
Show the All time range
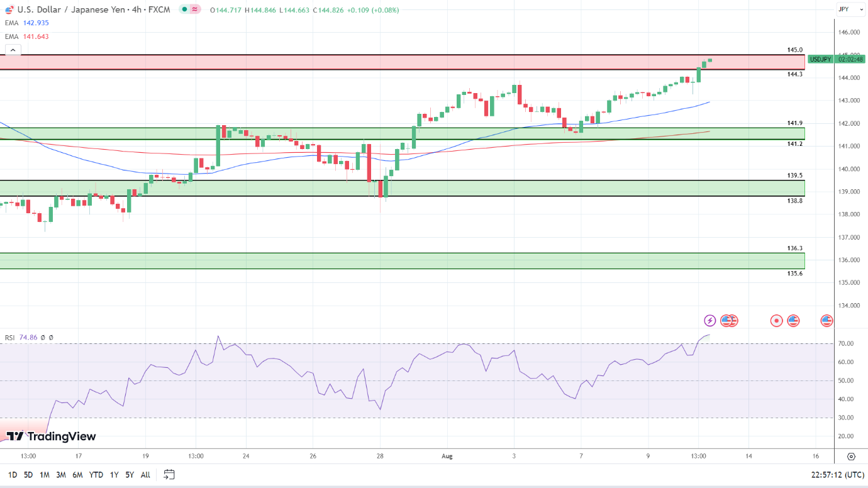click(145, 475)
